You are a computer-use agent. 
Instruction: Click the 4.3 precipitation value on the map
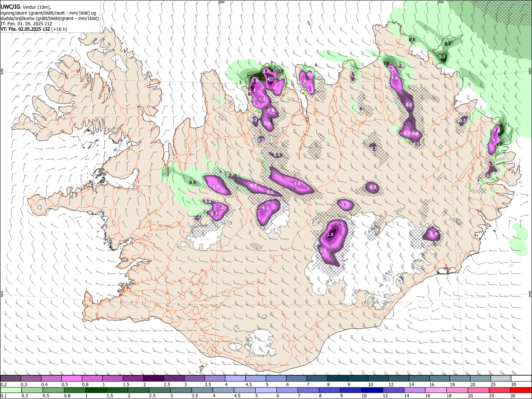[270, 79]
